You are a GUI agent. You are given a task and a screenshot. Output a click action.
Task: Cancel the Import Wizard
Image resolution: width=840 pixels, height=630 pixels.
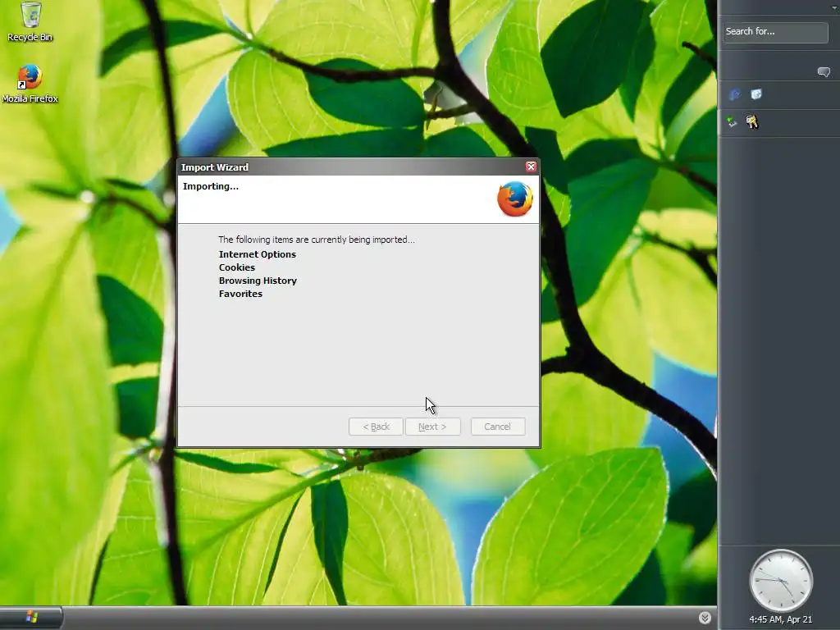click(498, 427)
